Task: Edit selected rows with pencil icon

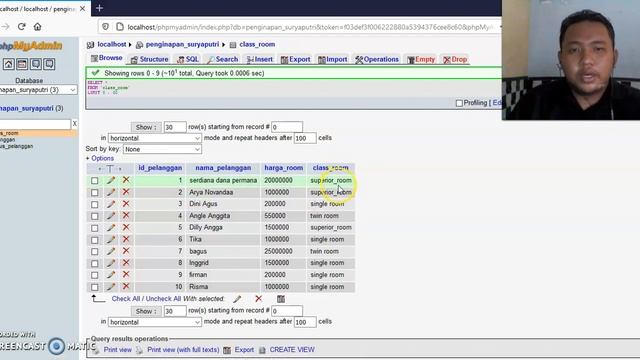Action: 237,299
